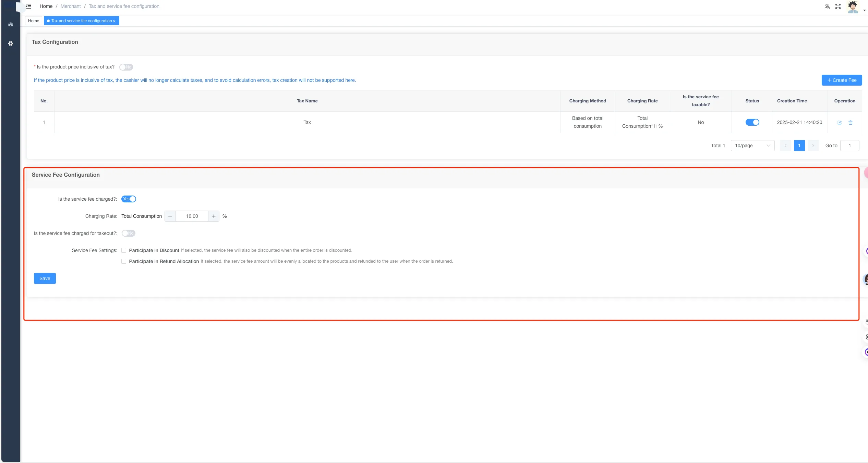The image size is (868, 463).
Task: Toggle fullscreen mode icon
Action: 838,6
